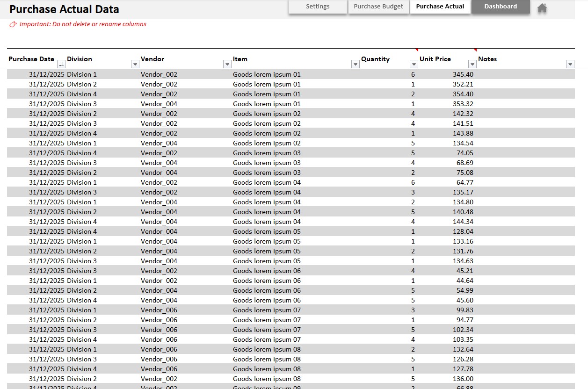Open the Item column filter arrow
This screenshot has height=389, width=588.
point(355,64)
